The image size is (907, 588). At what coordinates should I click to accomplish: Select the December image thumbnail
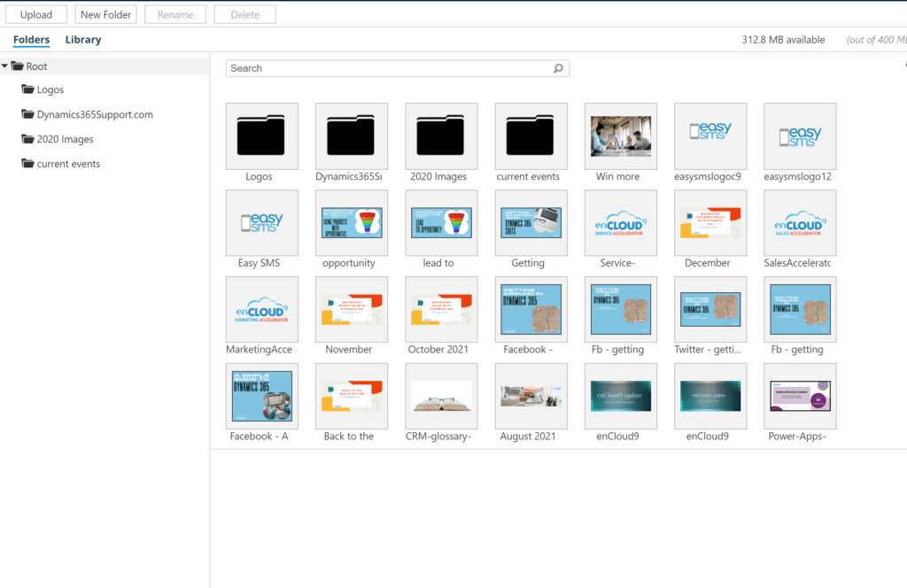710,222
